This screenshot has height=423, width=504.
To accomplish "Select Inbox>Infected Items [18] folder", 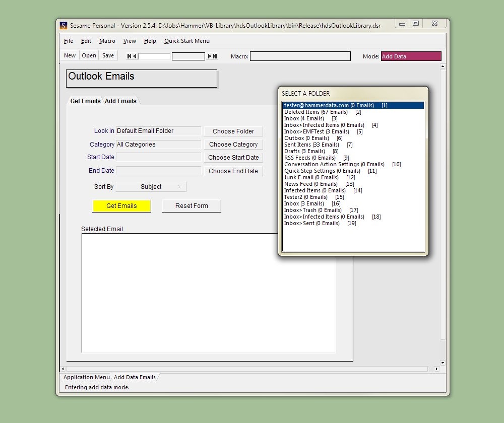I will click(353, 217).
